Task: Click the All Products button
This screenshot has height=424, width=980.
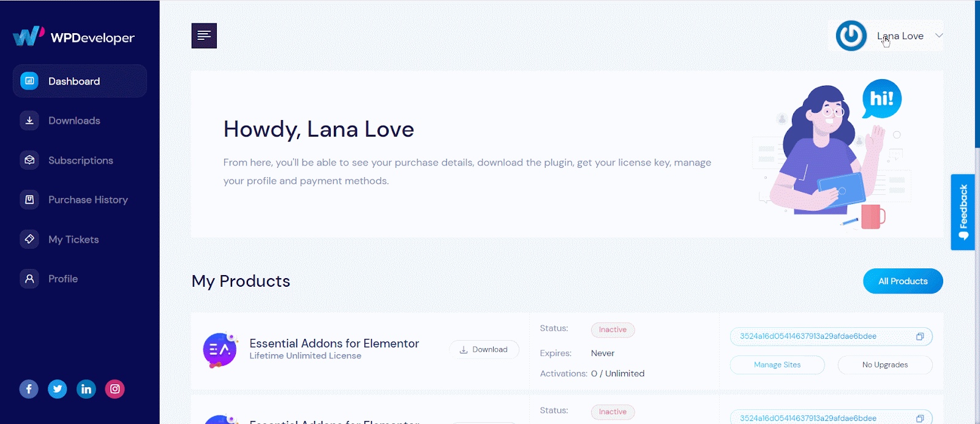Action: (903, 281)
